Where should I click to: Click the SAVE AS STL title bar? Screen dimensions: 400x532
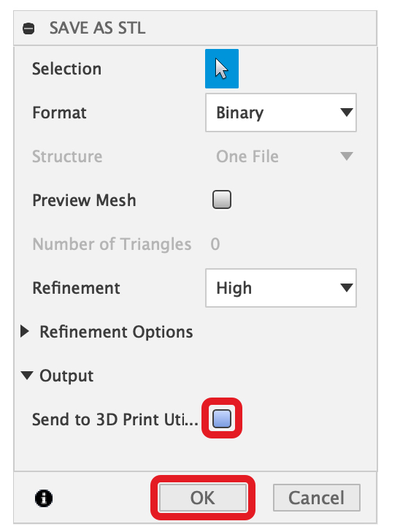[195, 28]
